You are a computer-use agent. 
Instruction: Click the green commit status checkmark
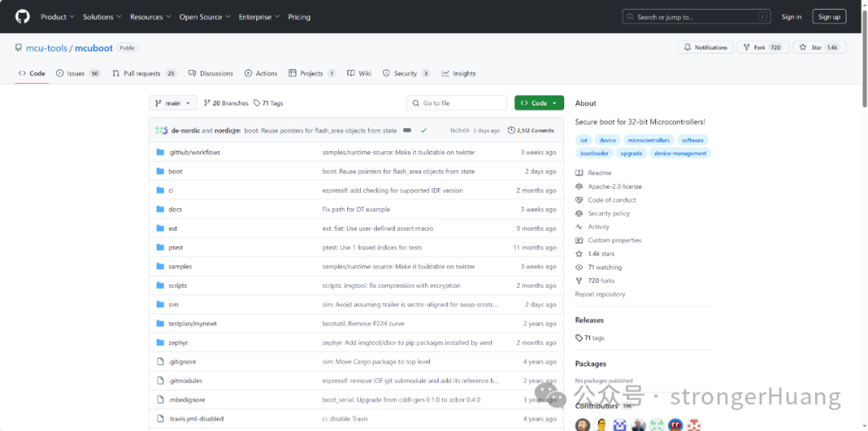click(424, 131)
